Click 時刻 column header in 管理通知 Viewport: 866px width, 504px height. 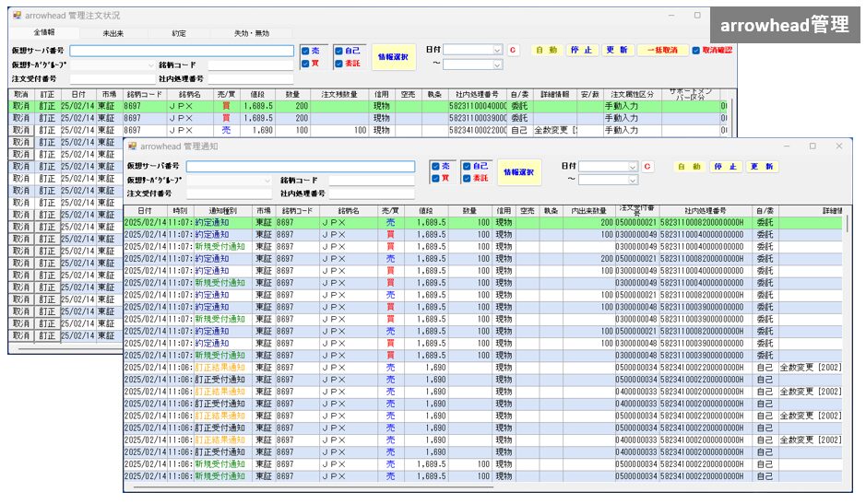(x=180, y=211)
